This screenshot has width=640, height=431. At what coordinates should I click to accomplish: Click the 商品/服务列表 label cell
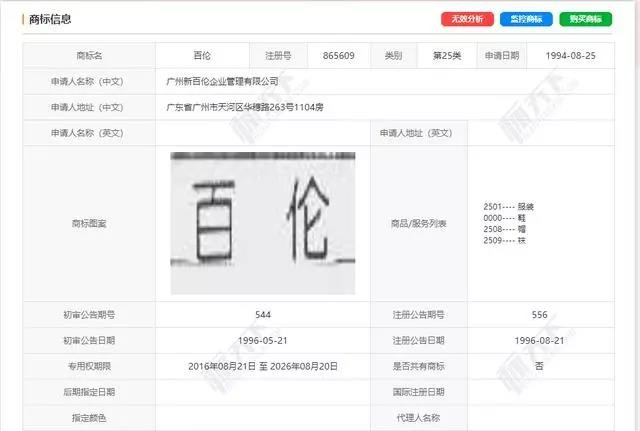coord(419,223)
